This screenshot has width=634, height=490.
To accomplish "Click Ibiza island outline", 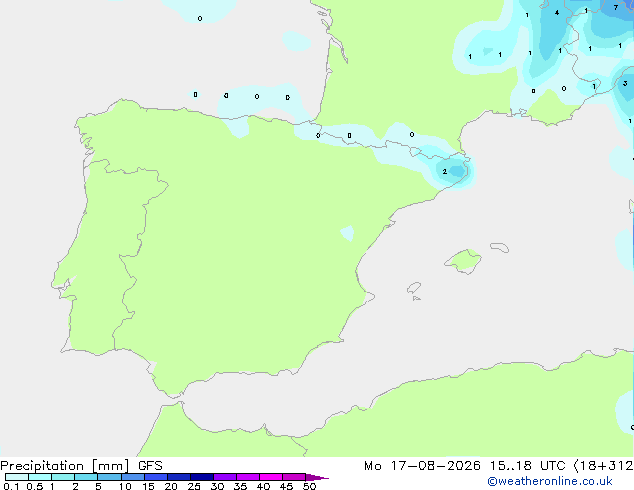I will click(x=414, y=288).
